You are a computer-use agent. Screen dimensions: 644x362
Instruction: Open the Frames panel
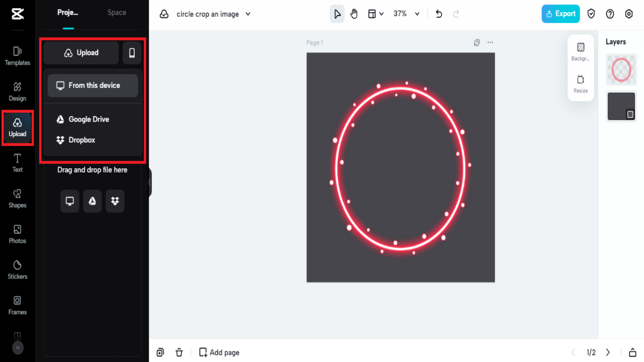17,306
